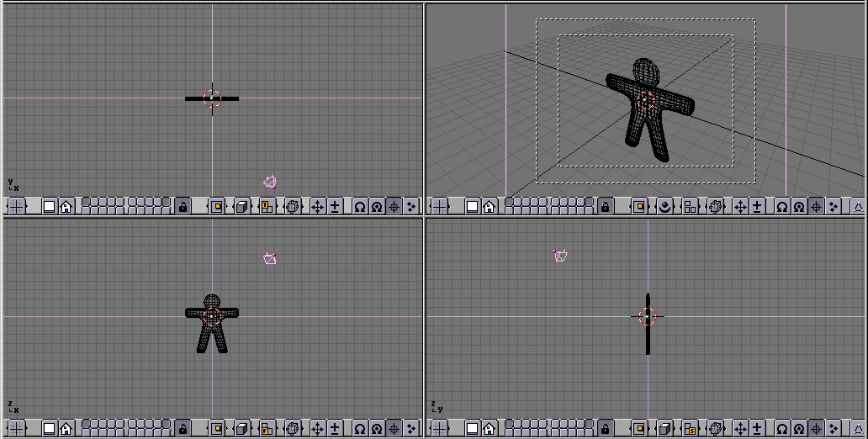
Task: Enable the first layer button in top-left header
Action: [x=85, y=203]
